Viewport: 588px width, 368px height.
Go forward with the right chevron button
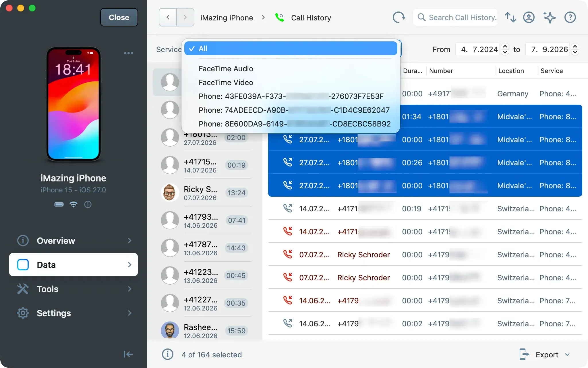[x=185, y=18]
